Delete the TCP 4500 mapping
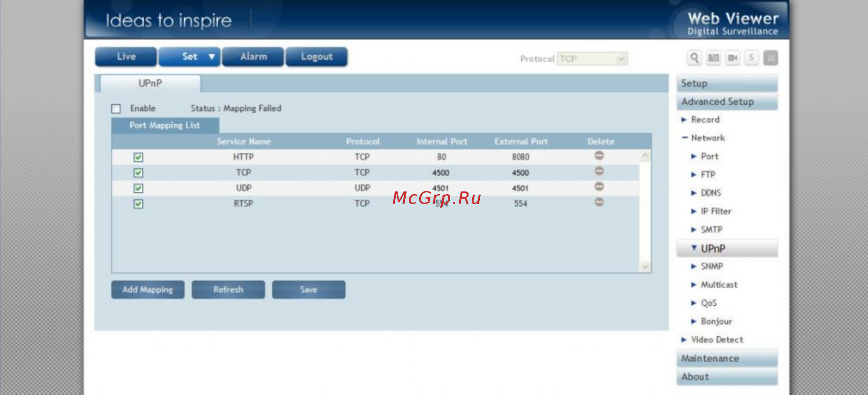868x395 pixels. click(599, 171)
